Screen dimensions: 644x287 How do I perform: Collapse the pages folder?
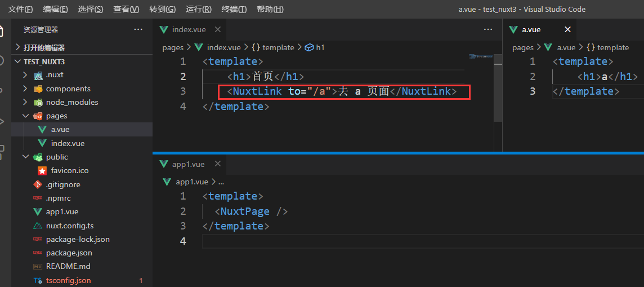[25, 116]
